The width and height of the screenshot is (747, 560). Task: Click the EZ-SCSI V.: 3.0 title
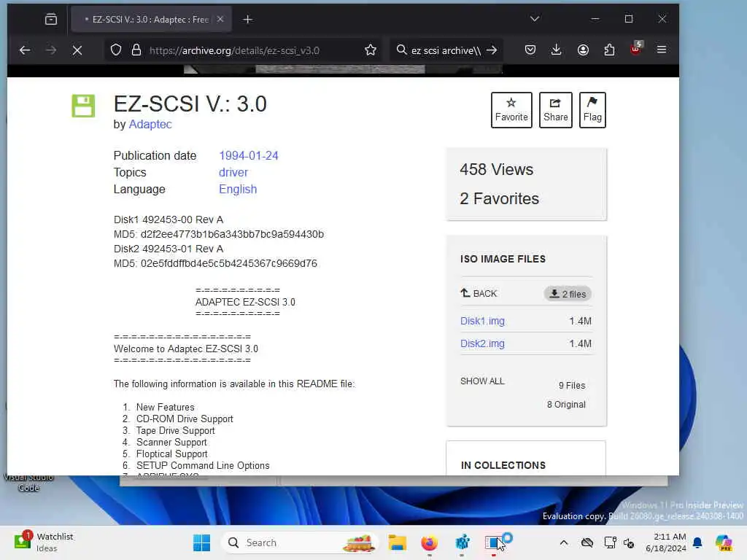tap(190, 104)
